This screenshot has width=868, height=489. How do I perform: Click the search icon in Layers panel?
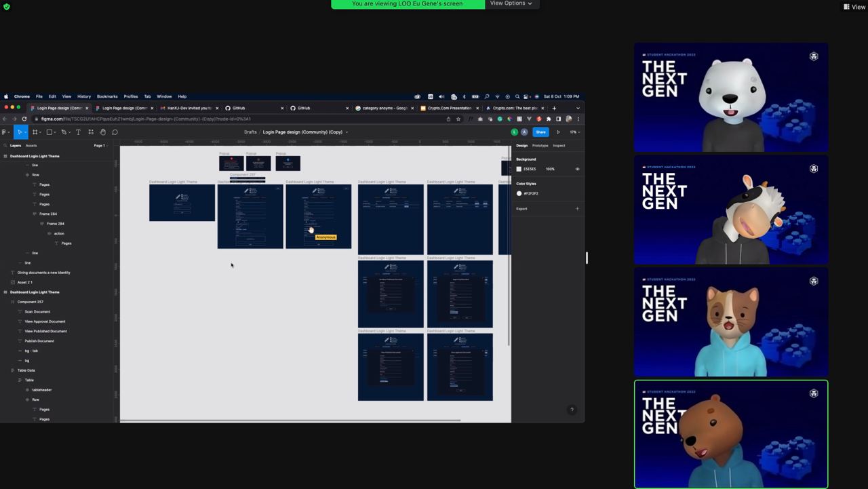[5, 145]
